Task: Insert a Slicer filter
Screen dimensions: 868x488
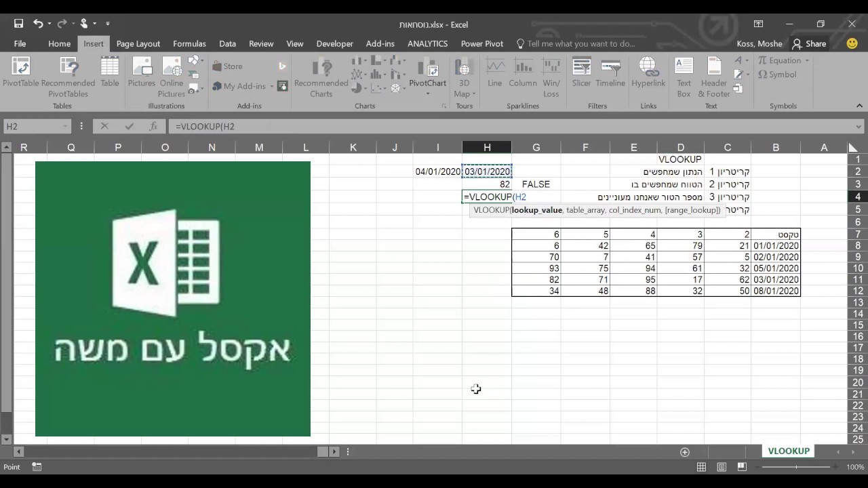Action: (x=581, y=73)
